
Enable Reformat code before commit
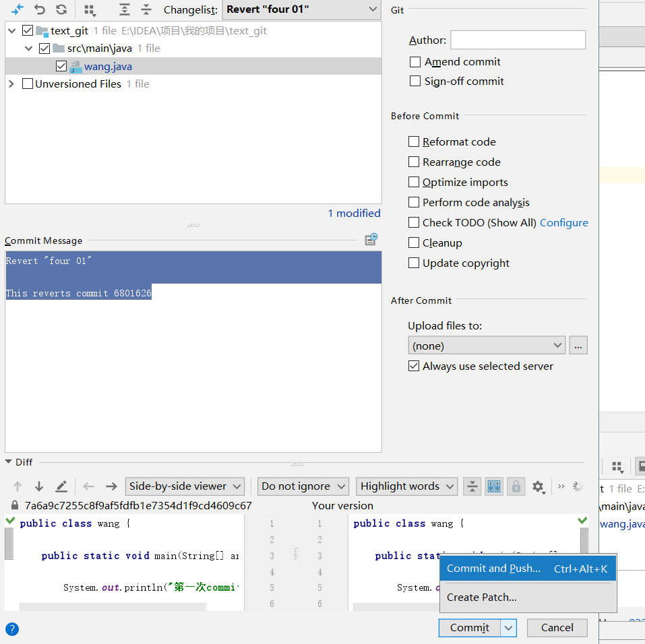pos(414,141)
